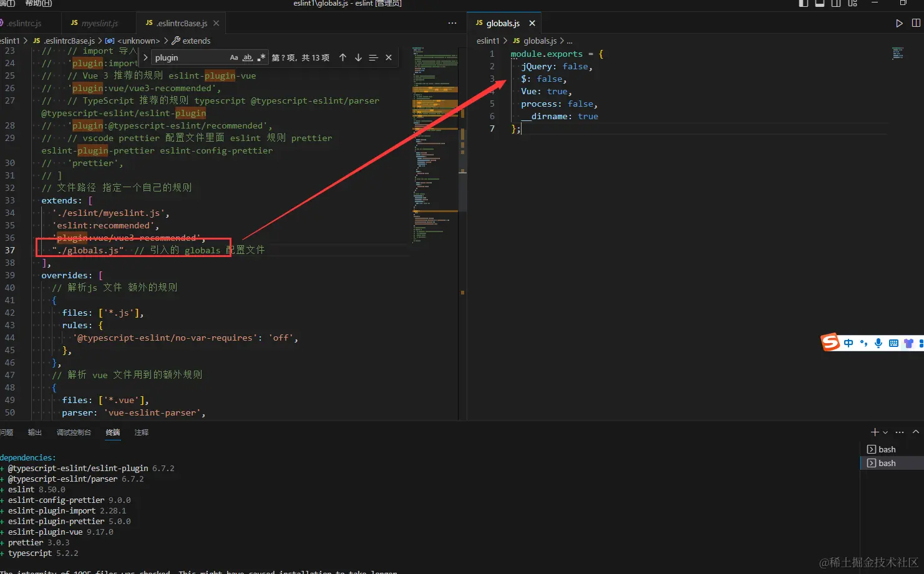Click Sogou IME microphone voice input
The image size is (924, 574).
pos(878,343)
